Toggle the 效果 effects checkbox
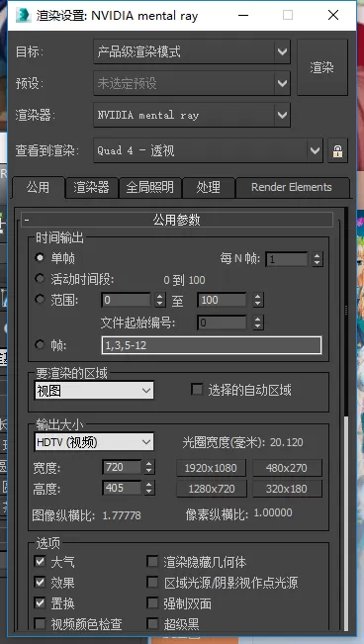The height and width of the screenshot is (644, 364). point(40,583)
